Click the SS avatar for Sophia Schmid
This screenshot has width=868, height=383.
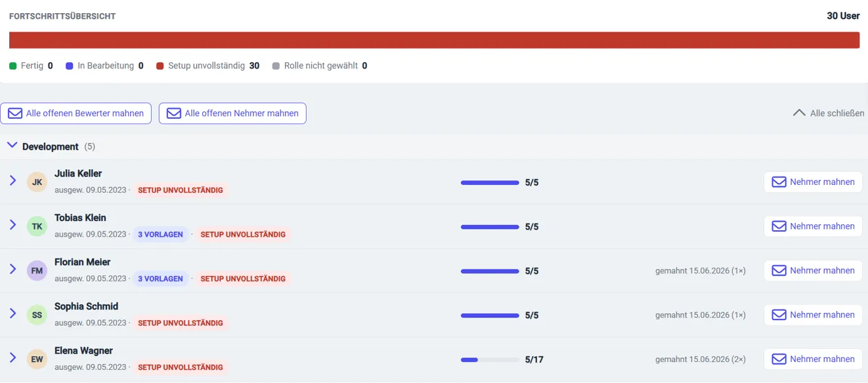(37, 315)
